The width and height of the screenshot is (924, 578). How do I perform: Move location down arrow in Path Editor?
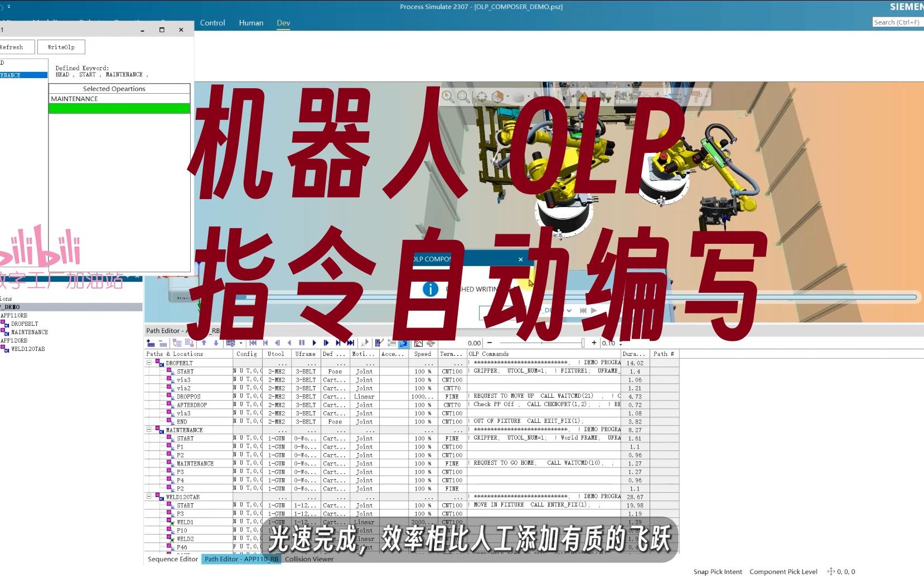point(216,343)
